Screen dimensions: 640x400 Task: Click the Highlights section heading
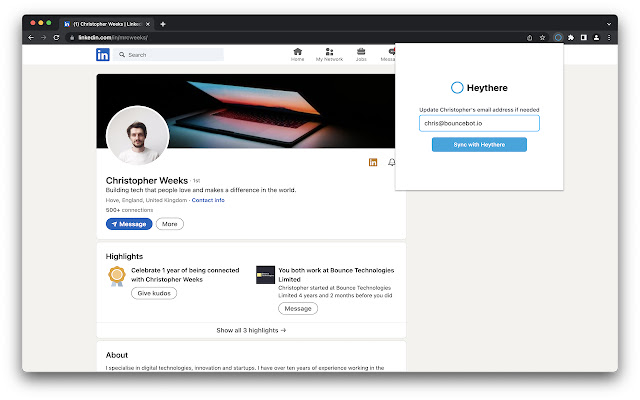[124, 256]
